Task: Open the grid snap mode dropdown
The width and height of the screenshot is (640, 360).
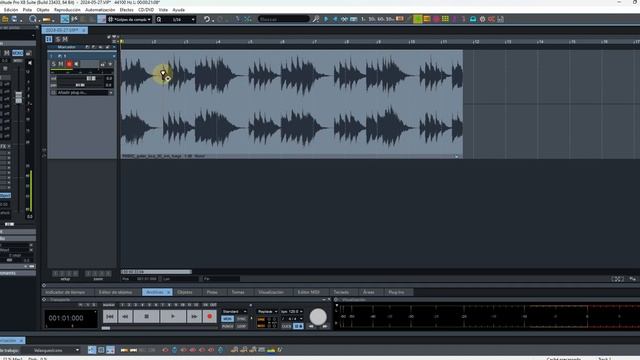Action: tap(130, 19)
